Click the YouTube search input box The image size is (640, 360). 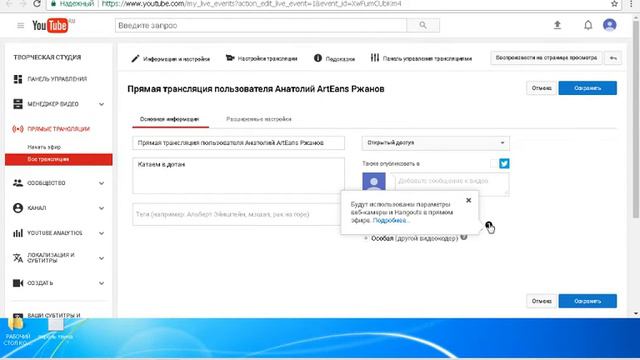click(261, 25)
